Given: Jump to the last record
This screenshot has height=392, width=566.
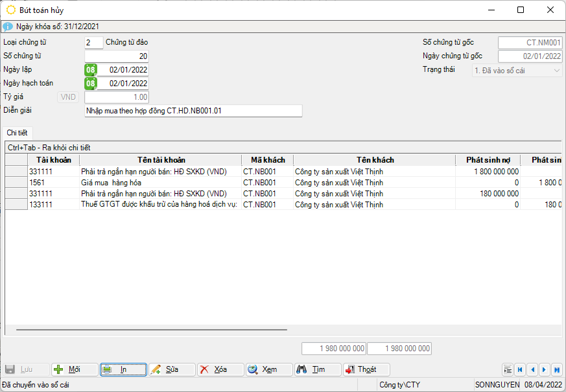Looking at the screenshot, I should click(557, 370).
